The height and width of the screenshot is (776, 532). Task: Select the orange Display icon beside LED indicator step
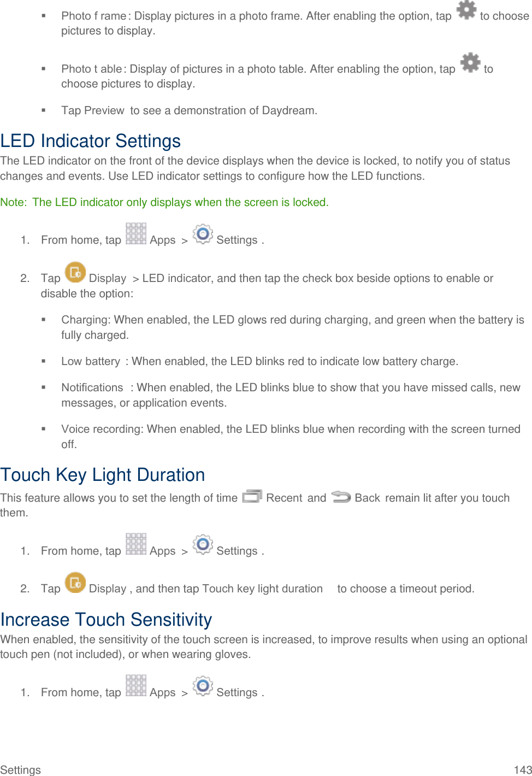coord(75,272)
